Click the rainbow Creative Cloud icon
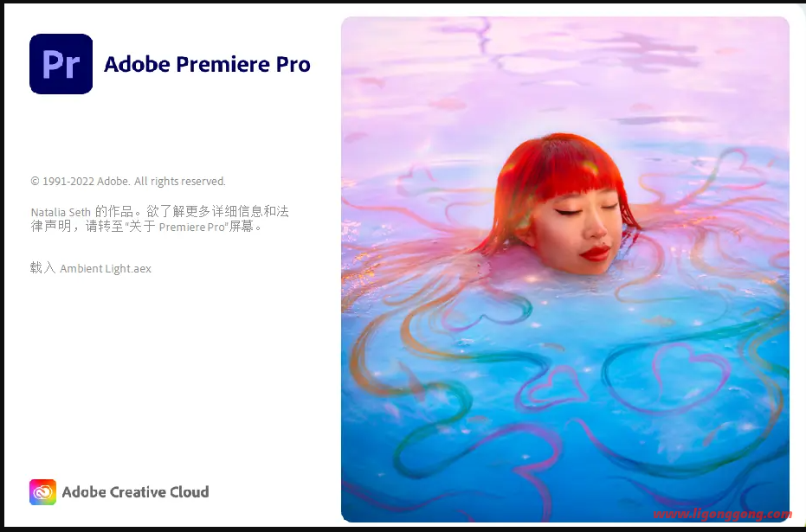Screen dimensions: 806x532 42,492
